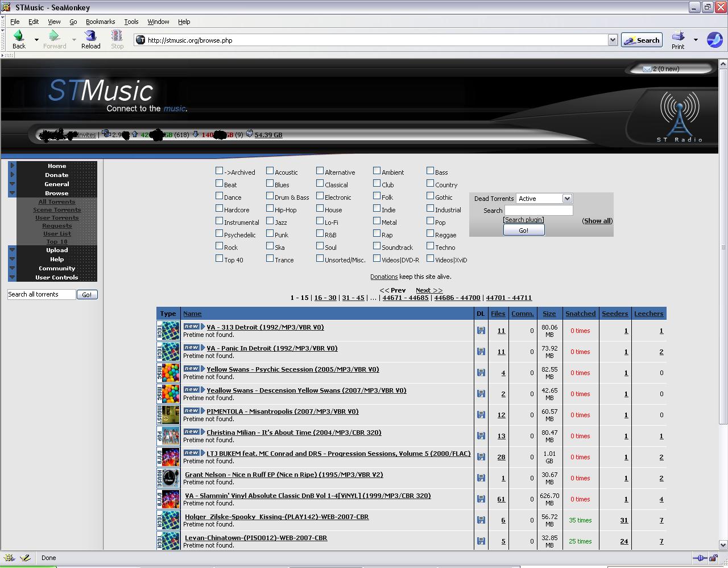The height and width of the screenshot is (568, 728).
Task: Click Misc type icon for Psychic Secession
Action: [x=168, y=373]
